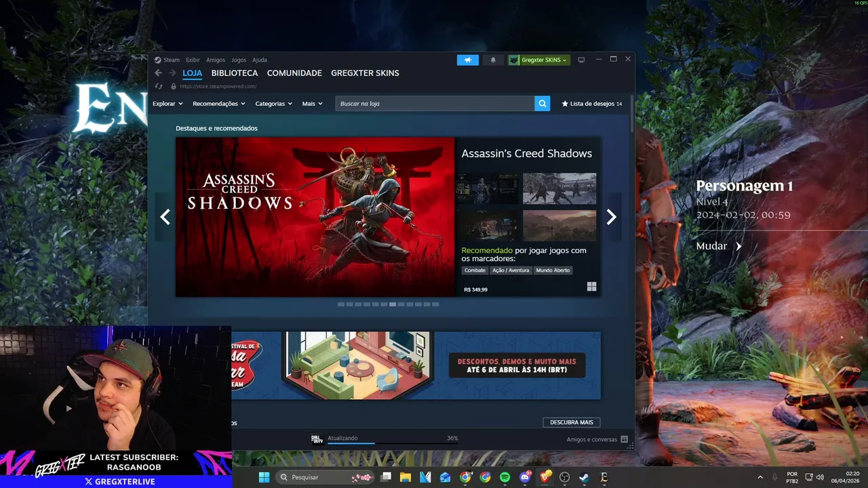868x488 pixels.
Task: Click the Gregxter SKINS profile avatar
Action: [x=514, y=60]
